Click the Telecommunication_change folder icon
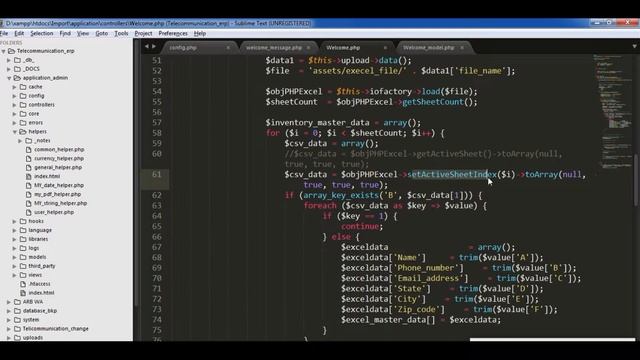640x360 pixels. point(18,329)
